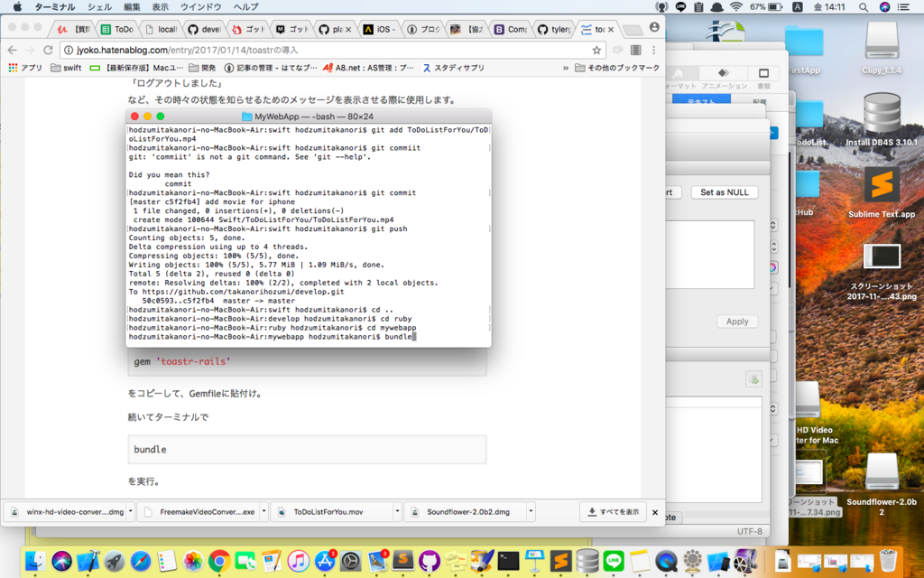
Task: Expand options for ToDoListForYou.mov download
Action: [397, 511]
